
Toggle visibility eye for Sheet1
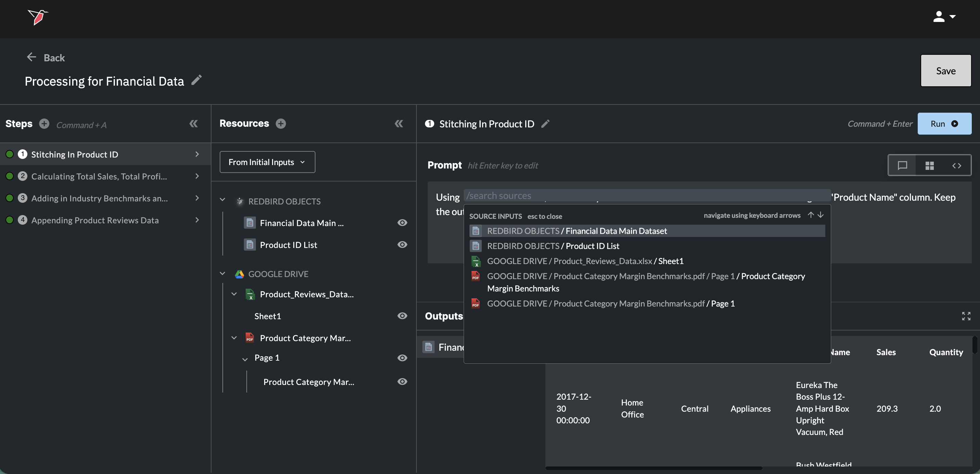tap(402, 316)
